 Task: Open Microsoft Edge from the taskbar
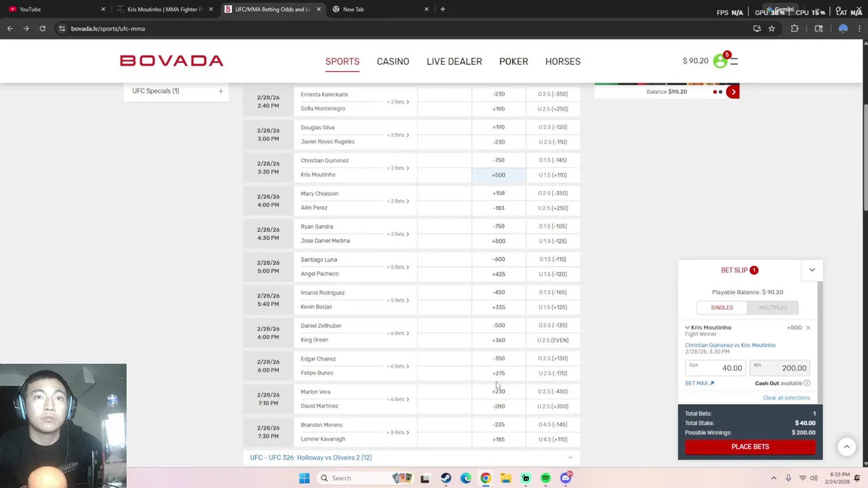pyautogui.click(x=466, y=479)
